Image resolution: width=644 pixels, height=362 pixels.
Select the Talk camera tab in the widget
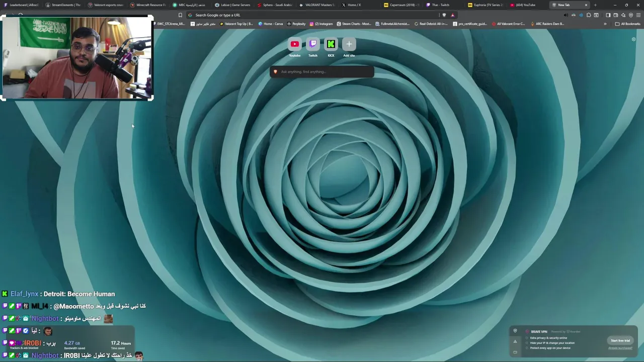point(515,352)
